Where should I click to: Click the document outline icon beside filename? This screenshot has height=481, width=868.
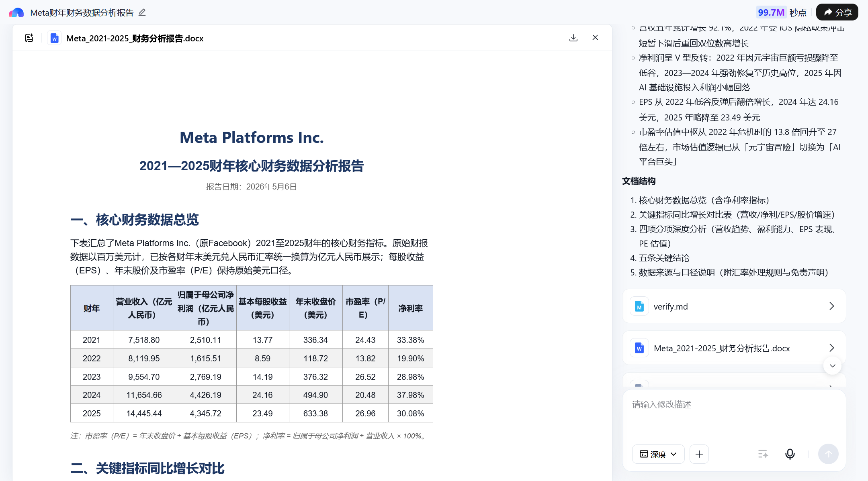tap(29, 38)
